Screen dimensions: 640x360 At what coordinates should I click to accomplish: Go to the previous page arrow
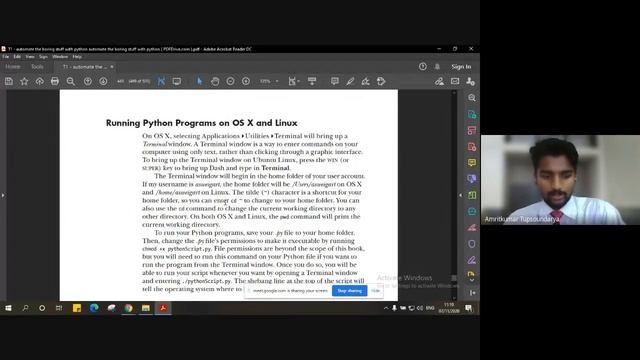[x=88, y=81]
